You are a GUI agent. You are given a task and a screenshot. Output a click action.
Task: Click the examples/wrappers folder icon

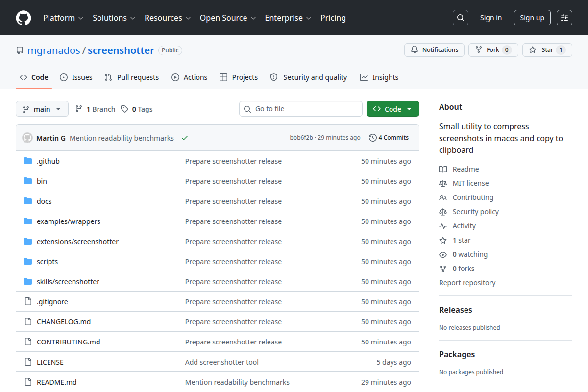(28, 221)
